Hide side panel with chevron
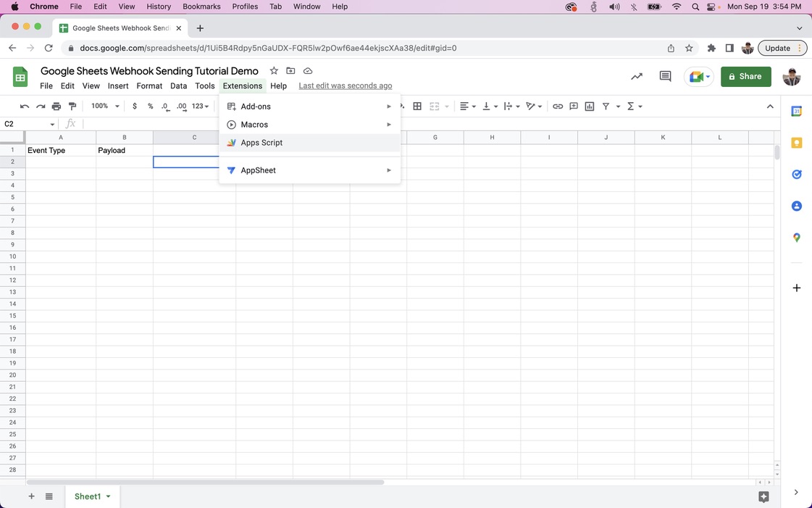The width and height of the screenshot is (812, 508). (x=797, y=493)
